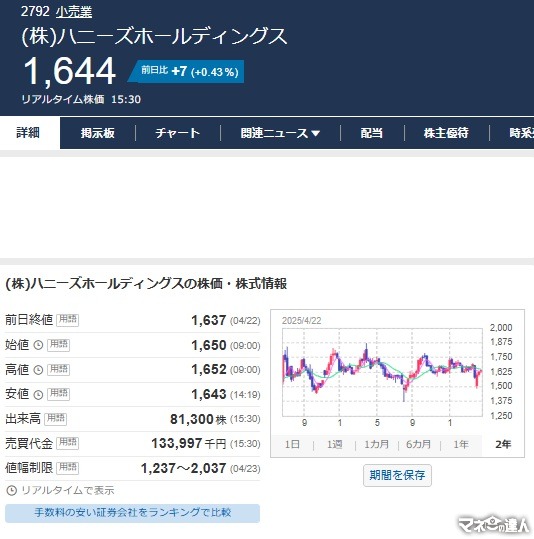Image resolution: width=534 pixels, height=539 pixels.
Task: Click the 出来高 value 81,300株
Action: (198, 419)
